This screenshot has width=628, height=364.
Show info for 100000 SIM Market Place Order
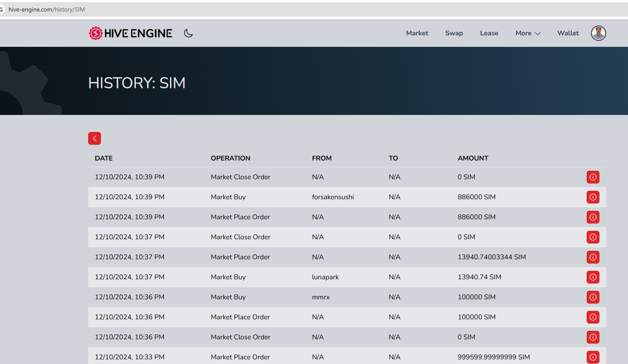(x=593, y=317)
